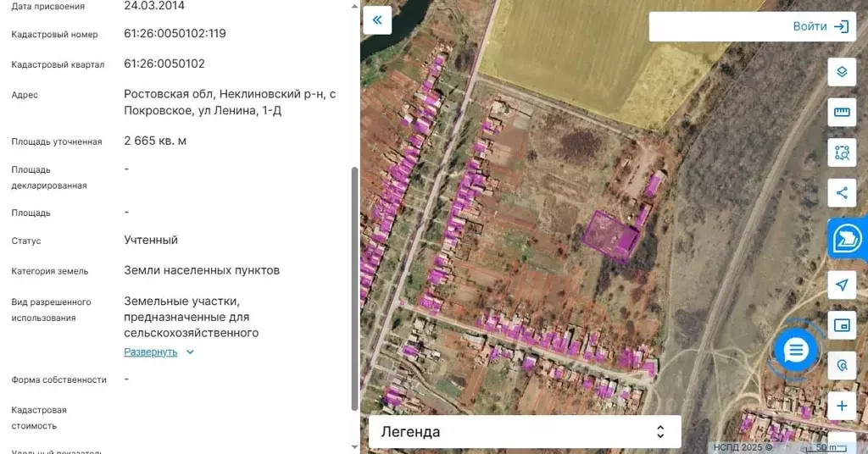Image resolution: width=868 pixels, height=454 pixels.
Task: Click the 50 m map scale indicator
Action: point(826,447)
